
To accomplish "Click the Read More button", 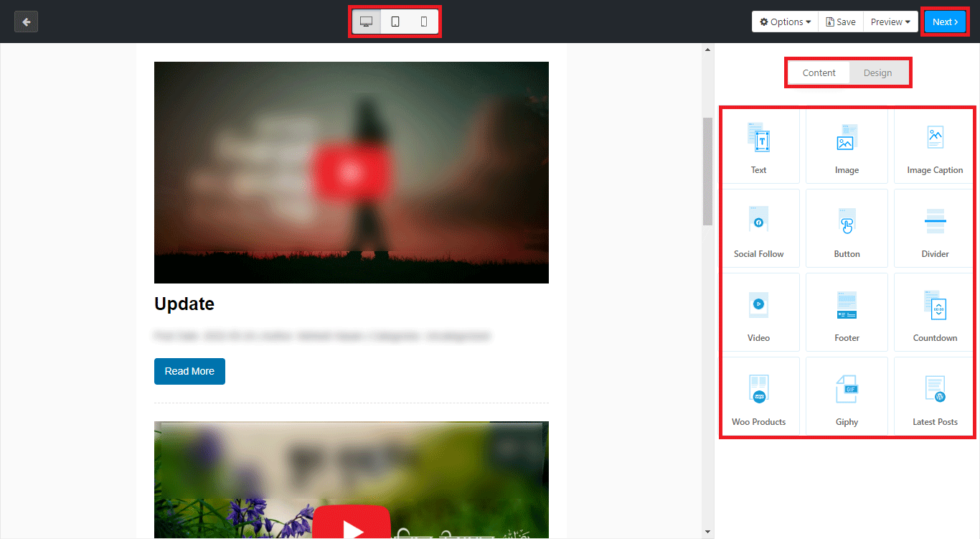I will pyautogui.click(x=189, y=371).
